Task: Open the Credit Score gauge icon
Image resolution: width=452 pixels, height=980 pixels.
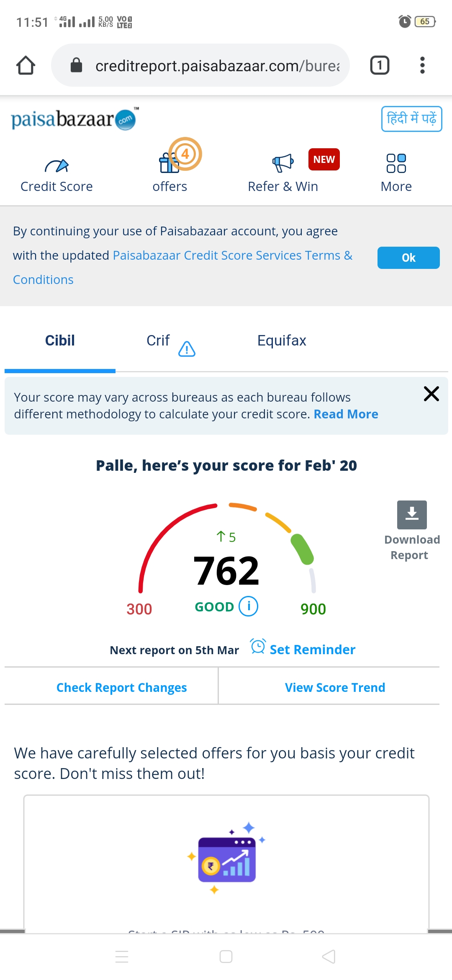Action: (x=56, y=166)
